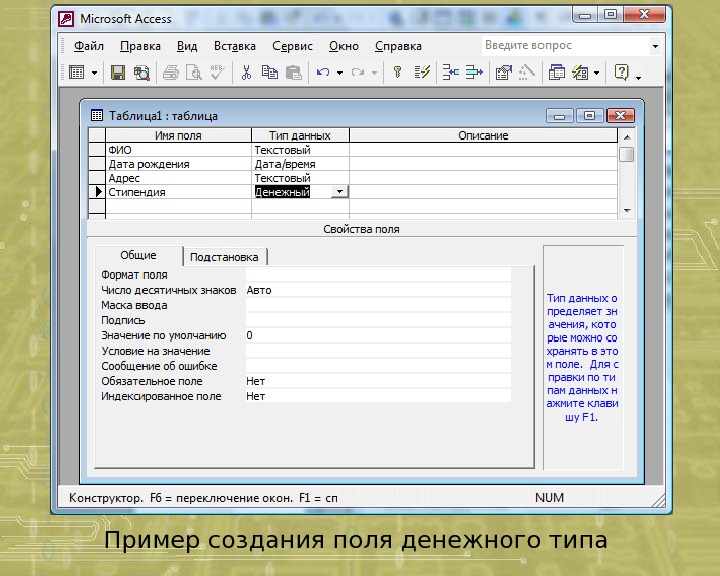This screenshot has height=576, width=720.
Task: Open the Справка menu
Action: pos(398,46)
